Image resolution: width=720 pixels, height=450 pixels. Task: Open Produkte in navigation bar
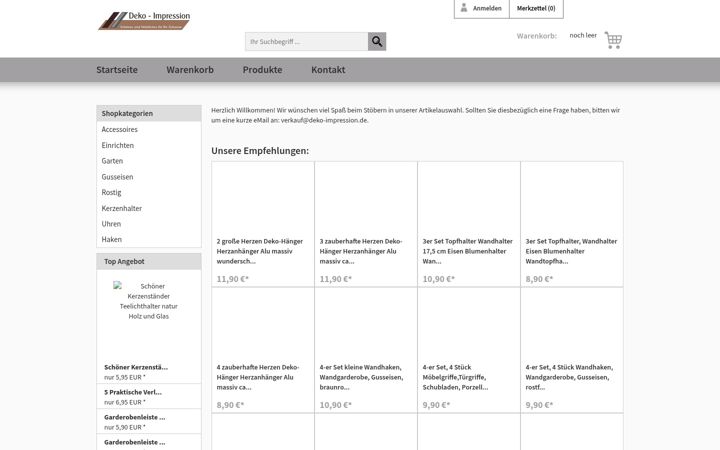(263, 70)
